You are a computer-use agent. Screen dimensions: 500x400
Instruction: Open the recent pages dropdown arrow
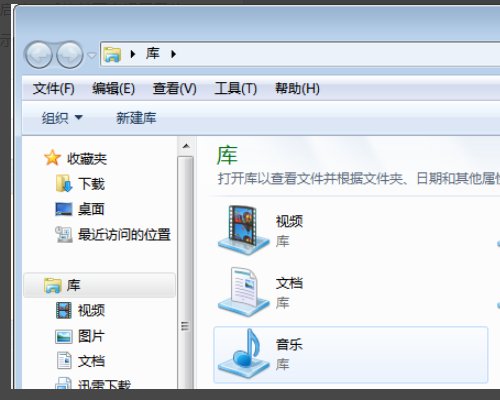(x=91, y=55)
